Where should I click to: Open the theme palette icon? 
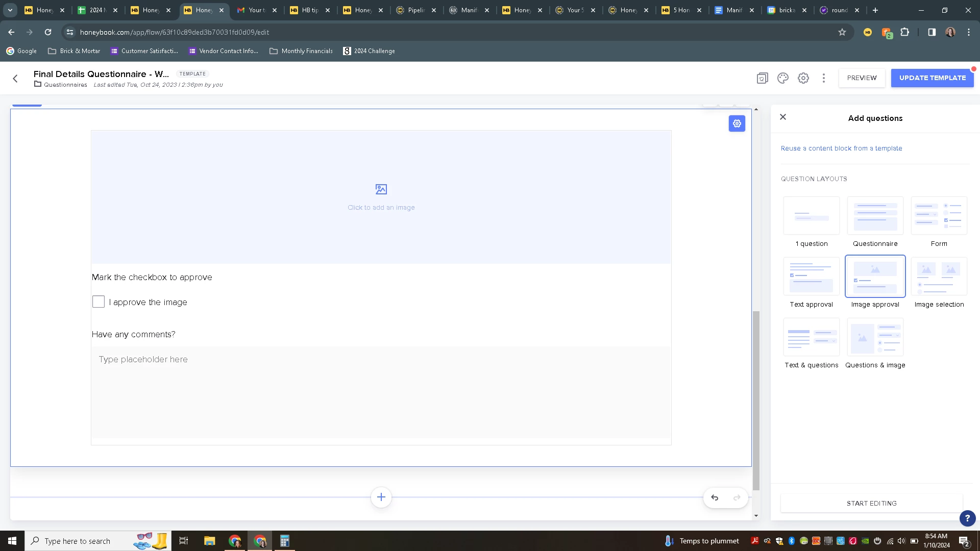pos(782,78)
